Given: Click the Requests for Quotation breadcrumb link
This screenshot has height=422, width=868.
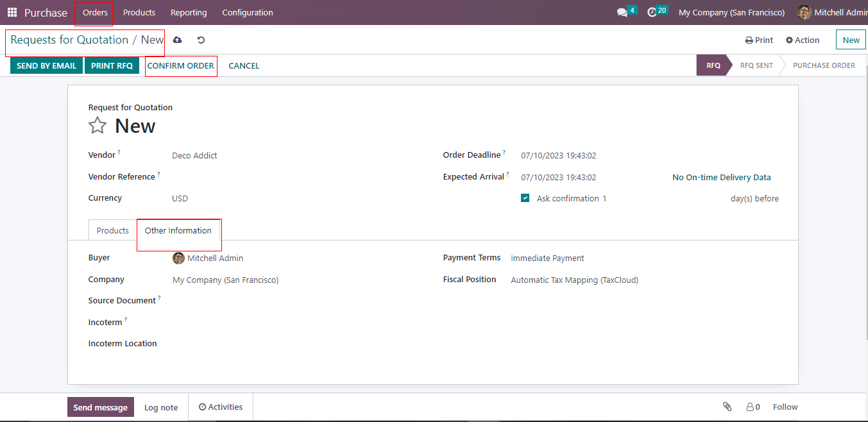Looking at the screenshot, I should coord(69,40).
